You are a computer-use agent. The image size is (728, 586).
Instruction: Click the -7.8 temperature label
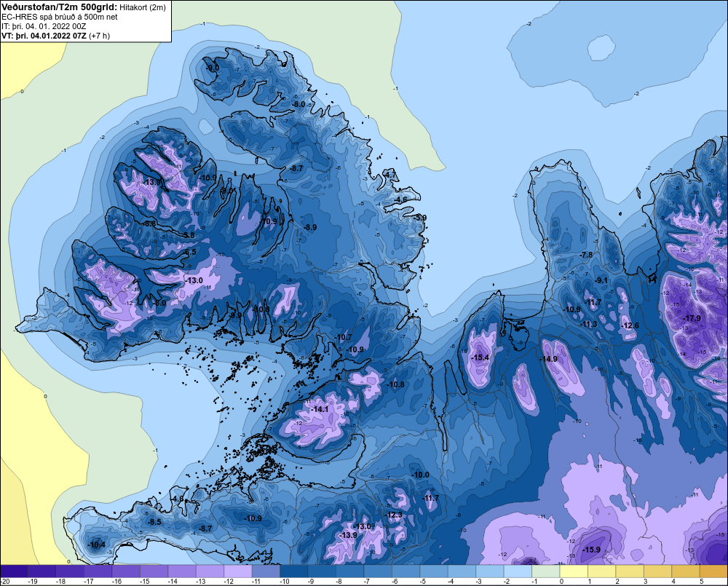[x=586, y=255]
